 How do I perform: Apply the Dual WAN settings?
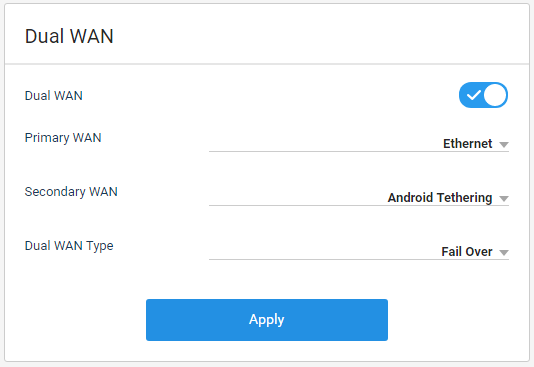(x=267, y=320)
